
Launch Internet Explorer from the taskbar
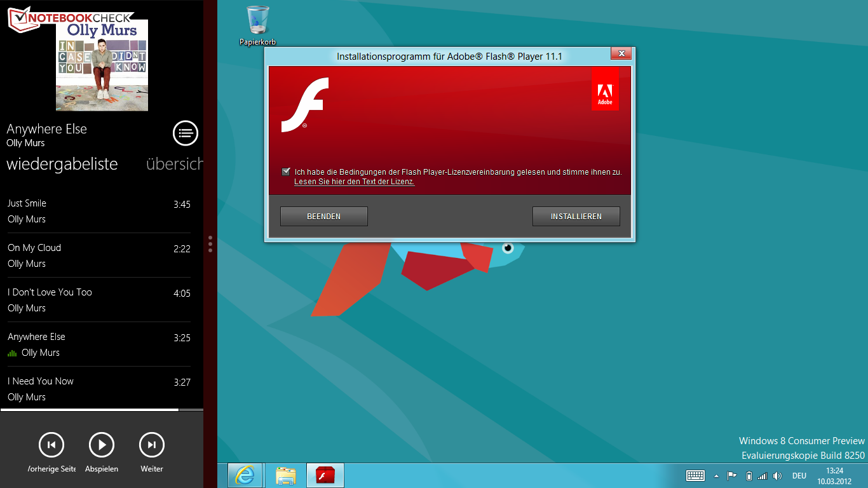coord(245,475)
